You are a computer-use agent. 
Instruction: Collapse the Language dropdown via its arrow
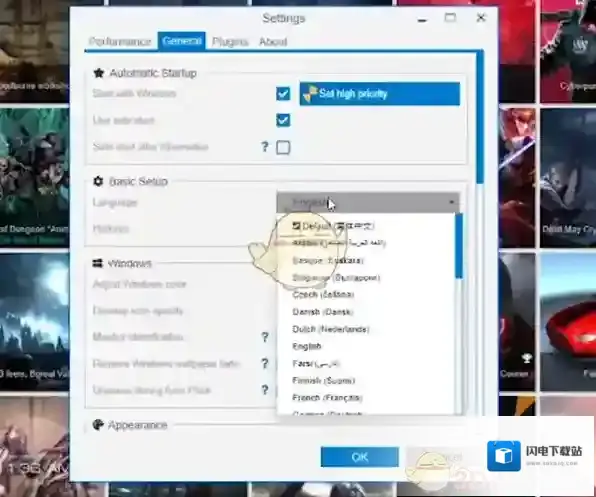[452, 202]
